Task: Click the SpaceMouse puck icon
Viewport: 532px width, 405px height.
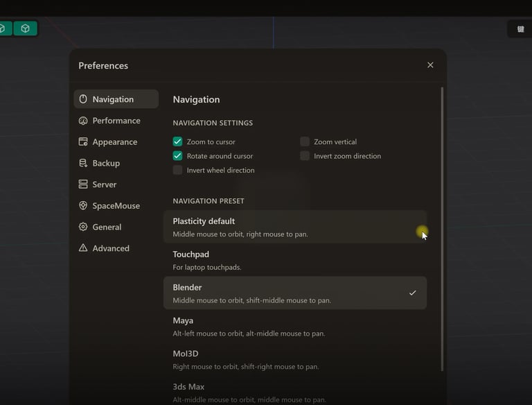Action: (x=83, y=205)
